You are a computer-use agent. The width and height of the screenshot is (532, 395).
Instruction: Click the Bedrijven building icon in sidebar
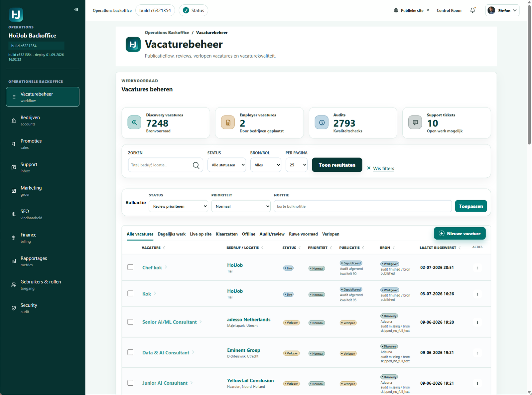(x=14, y=120)
